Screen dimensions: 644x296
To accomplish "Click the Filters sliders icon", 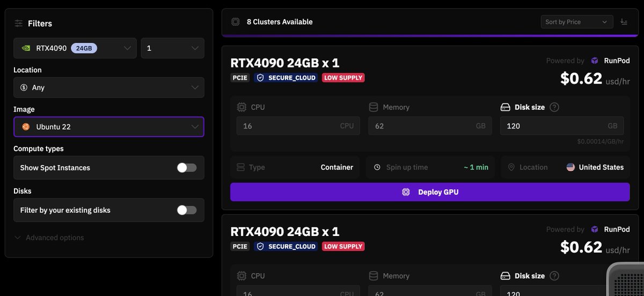I will pos(19,24).
